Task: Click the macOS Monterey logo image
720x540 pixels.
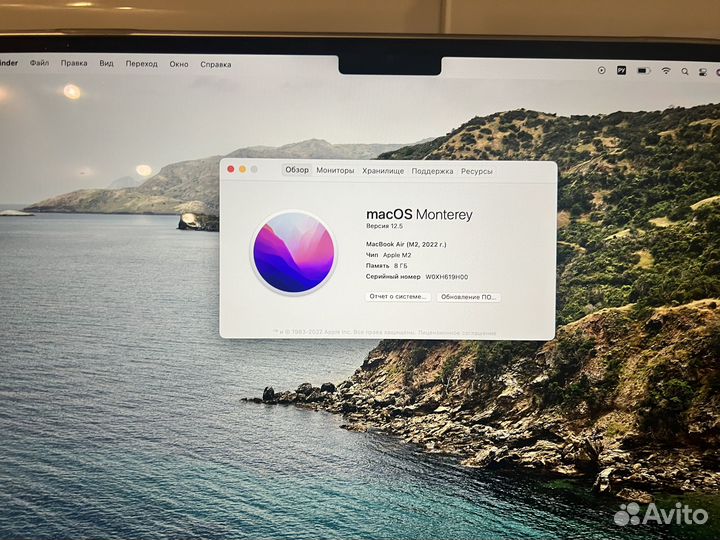Action: (294, 253)
